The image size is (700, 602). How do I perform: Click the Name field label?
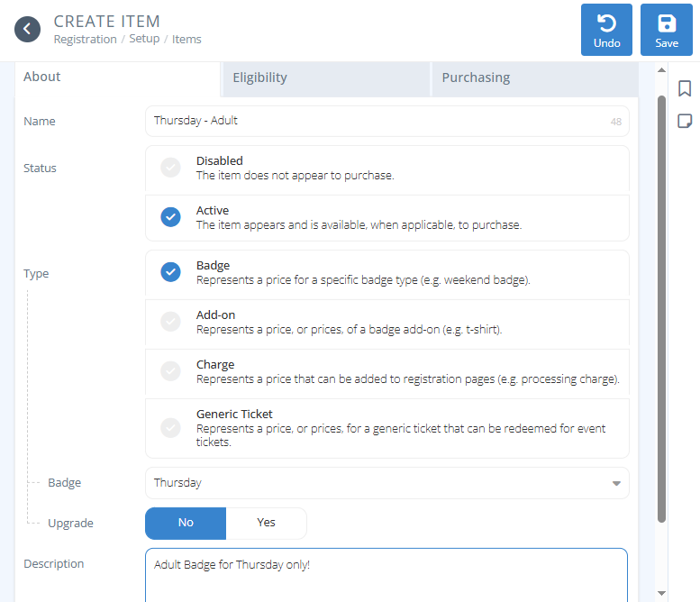click(x=40, y=122)
